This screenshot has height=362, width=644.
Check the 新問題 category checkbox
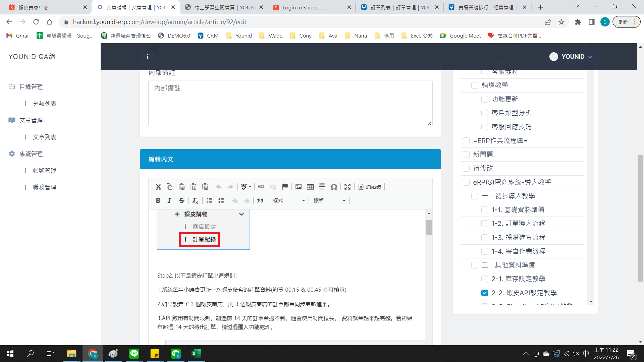click(466, 154)
